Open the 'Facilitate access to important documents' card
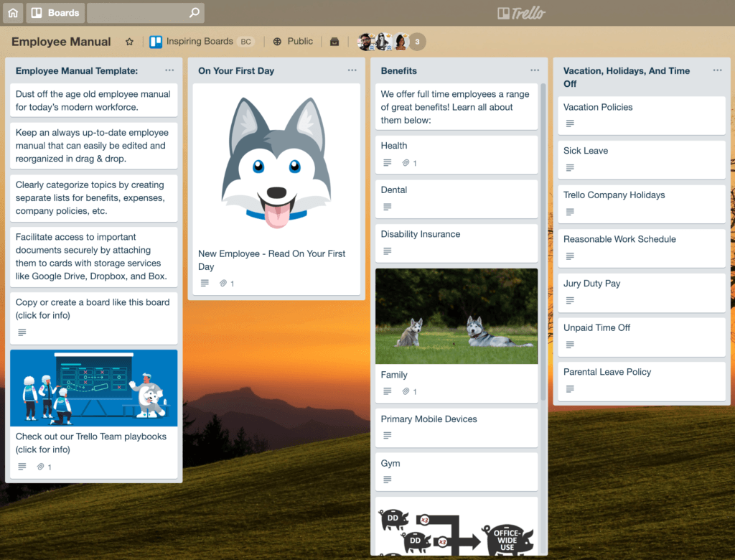This screenshot has width=735, height=560. coord(94,256)
